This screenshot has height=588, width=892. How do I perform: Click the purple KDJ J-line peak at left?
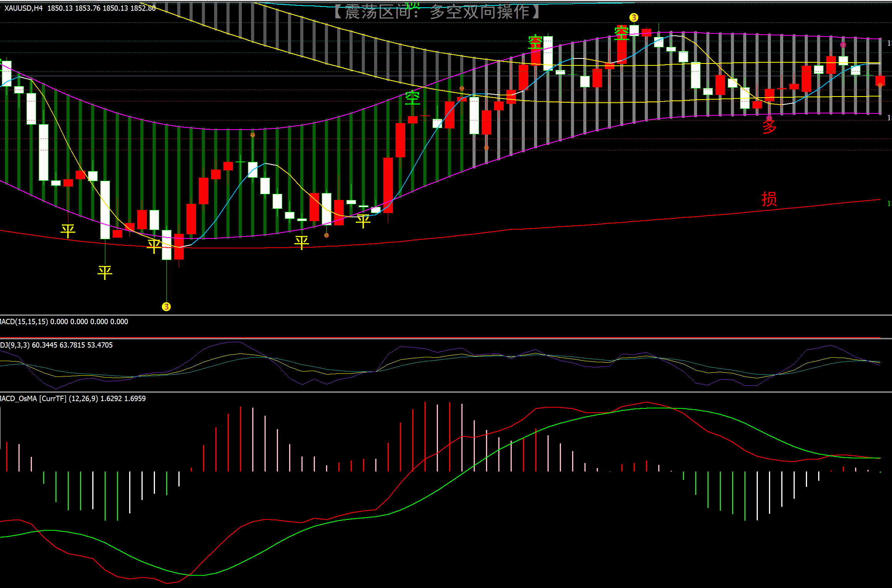click(x=235, y=342)
